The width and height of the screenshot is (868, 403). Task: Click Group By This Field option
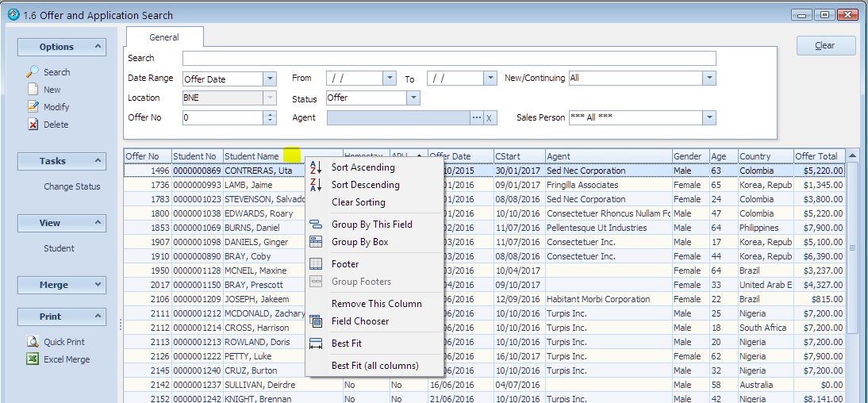371,225
